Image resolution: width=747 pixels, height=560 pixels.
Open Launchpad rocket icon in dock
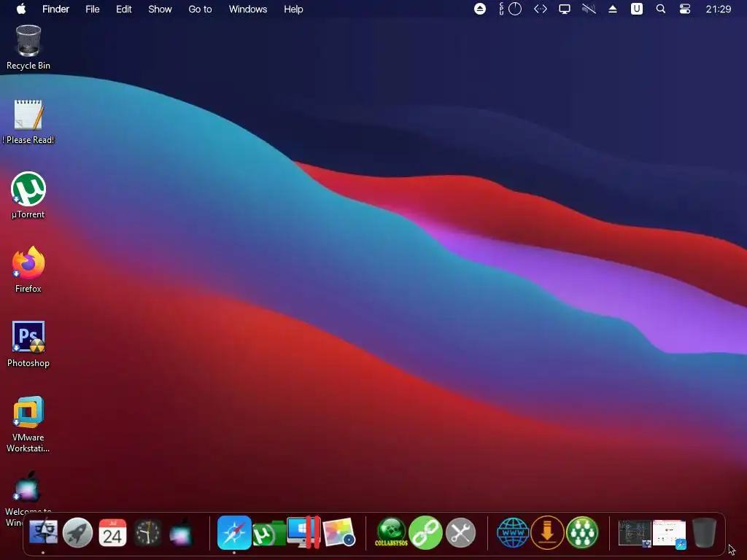(x=77, y=532)
